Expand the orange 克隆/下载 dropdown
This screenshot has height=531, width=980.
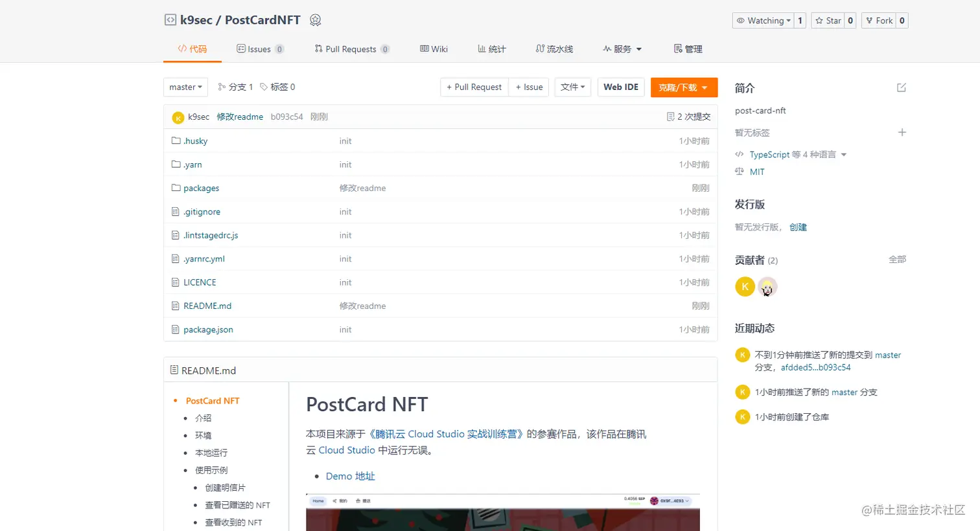point(683,87)
